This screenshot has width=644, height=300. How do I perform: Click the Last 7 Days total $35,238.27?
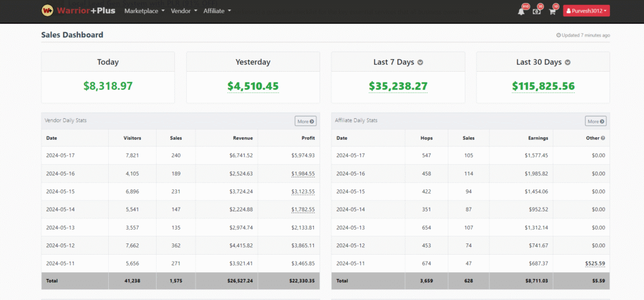click(397, 86)
